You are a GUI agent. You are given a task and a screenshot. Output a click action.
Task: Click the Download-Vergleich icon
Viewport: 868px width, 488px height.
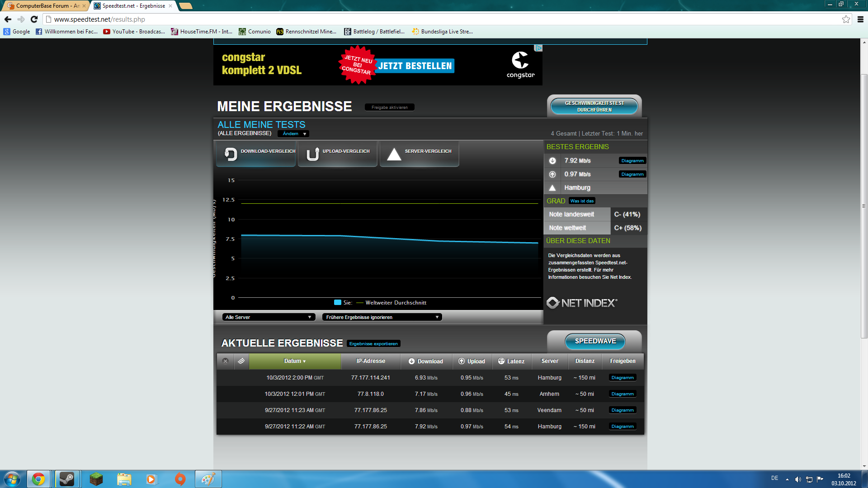[231, 154]
